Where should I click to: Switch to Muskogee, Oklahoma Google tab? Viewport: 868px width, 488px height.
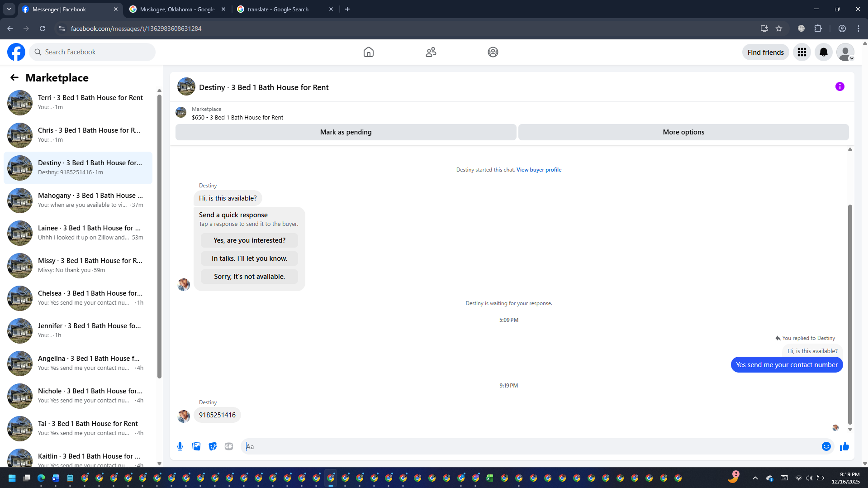(177, 9)
